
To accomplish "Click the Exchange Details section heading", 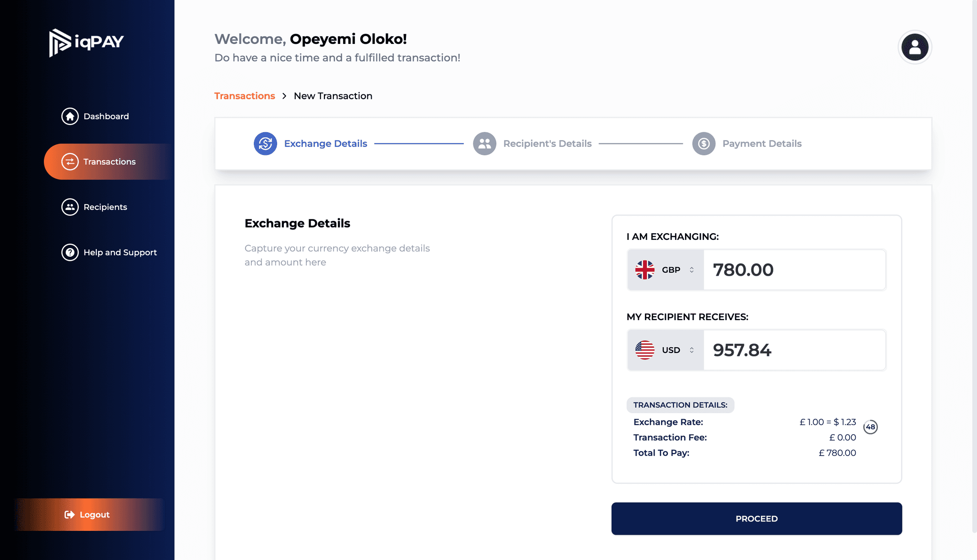I will pyautogui.click(x=297, y=223).
